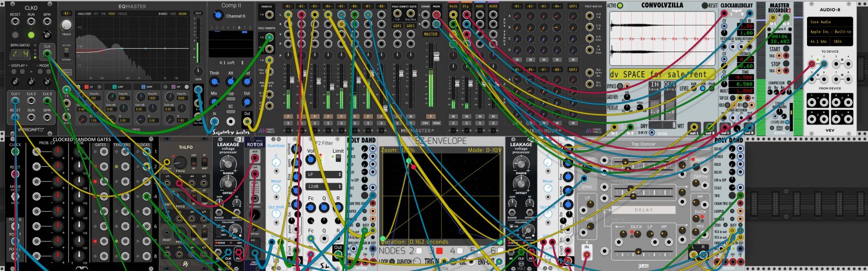Click the left Leakage RANGE knob
Screen dimensions: 868x271
[x=228, y=164]
